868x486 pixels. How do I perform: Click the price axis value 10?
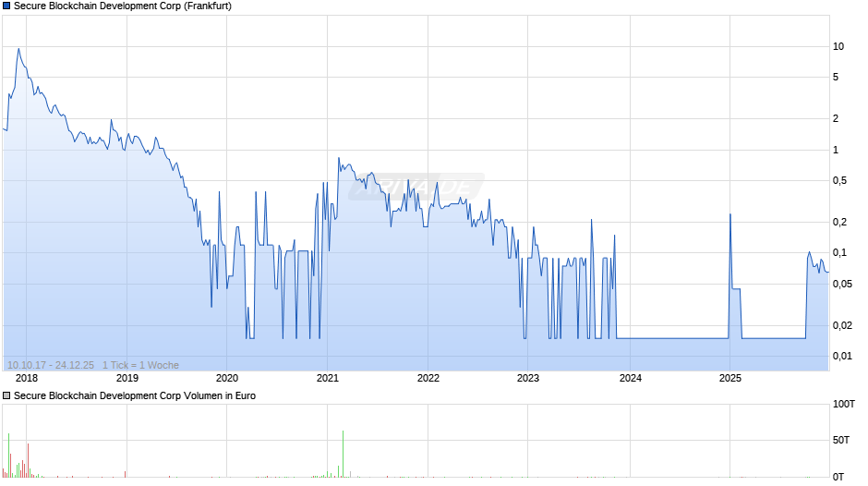(x=838, y=46)
